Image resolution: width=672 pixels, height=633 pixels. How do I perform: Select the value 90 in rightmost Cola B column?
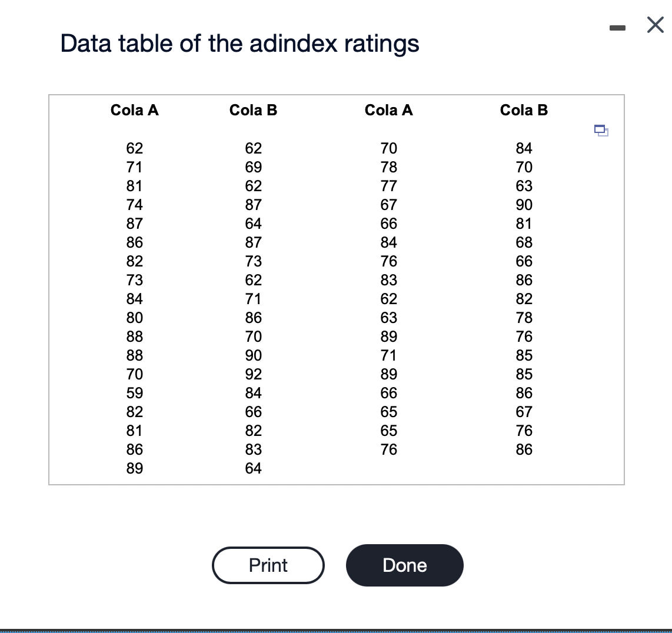(x=524, y=205)
